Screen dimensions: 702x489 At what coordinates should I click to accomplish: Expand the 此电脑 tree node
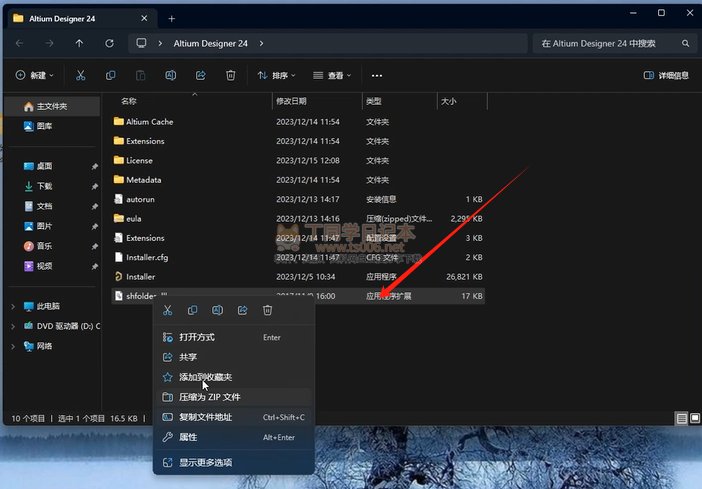(x=13, y=306)
